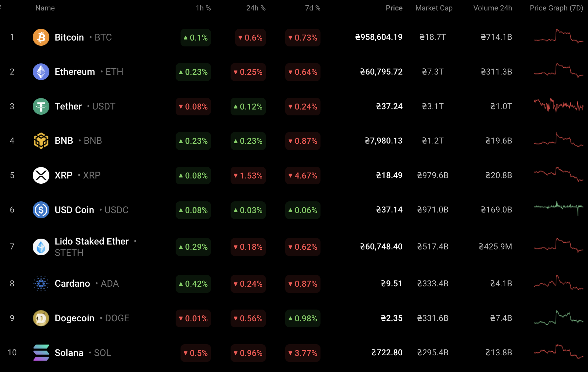Sort by the Market Cap column header
Screen dimensions: 588x372
[434, 8]
